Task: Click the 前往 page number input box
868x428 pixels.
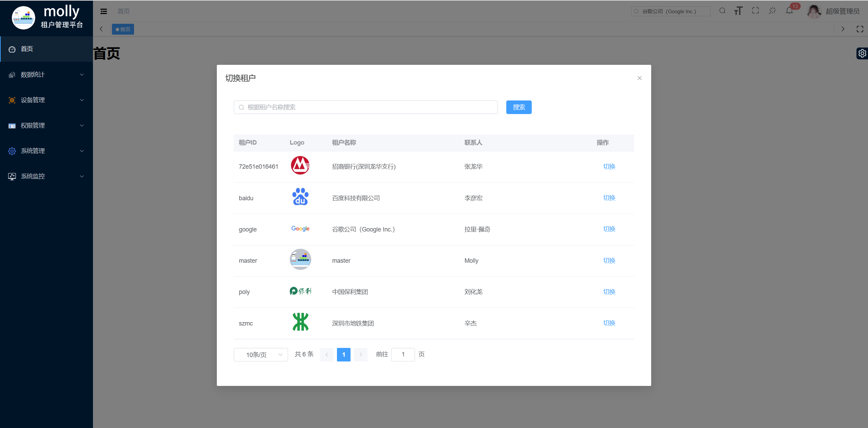Action: click(403, 355)
